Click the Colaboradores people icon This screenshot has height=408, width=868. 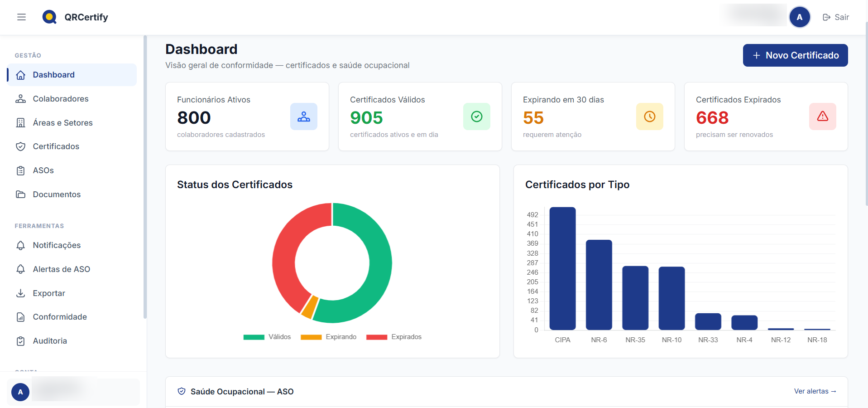(x=21, y=99)
